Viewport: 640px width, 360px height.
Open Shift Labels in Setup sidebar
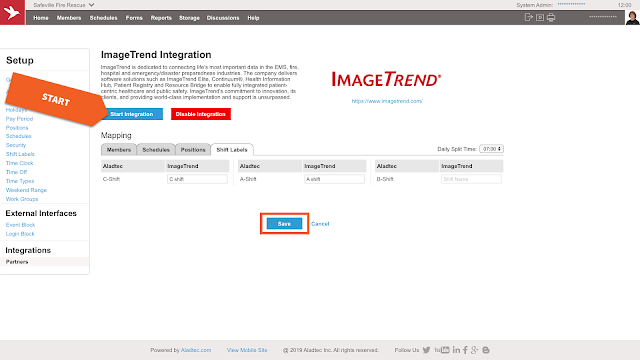[20, 154]
